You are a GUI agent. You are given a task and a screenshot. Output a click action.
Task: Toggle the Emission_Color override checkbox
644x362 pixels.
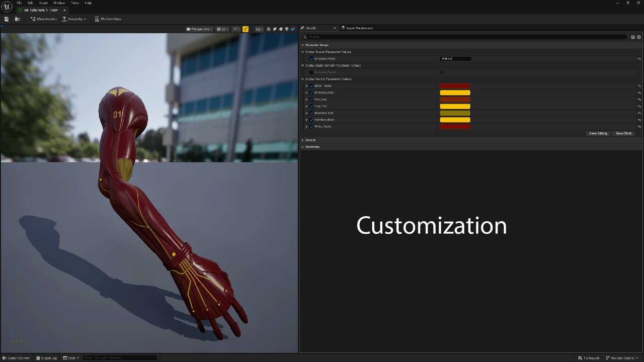(x=311, y=93)
